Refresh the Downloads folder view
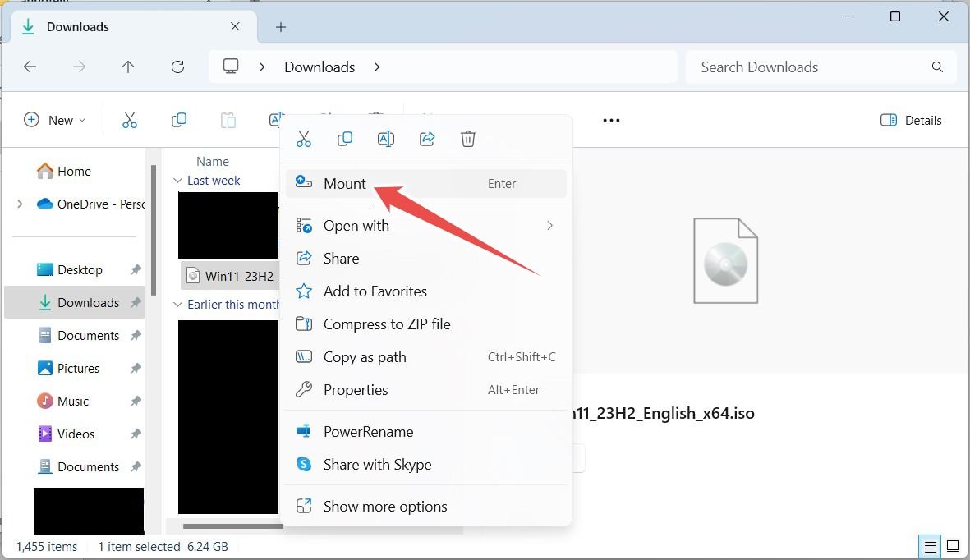 click(177, 67)
